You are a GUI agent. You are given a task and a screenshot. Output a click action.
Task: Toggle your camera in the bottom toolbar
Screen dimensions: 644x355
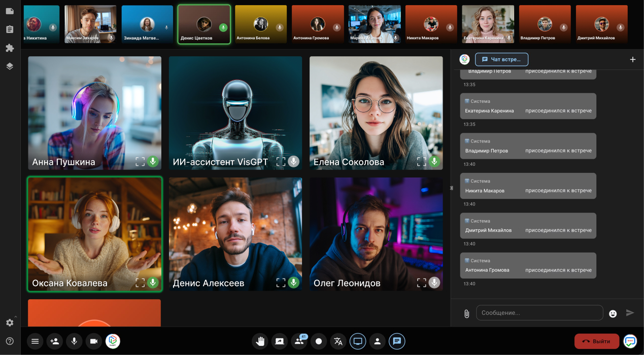point(93,341)
